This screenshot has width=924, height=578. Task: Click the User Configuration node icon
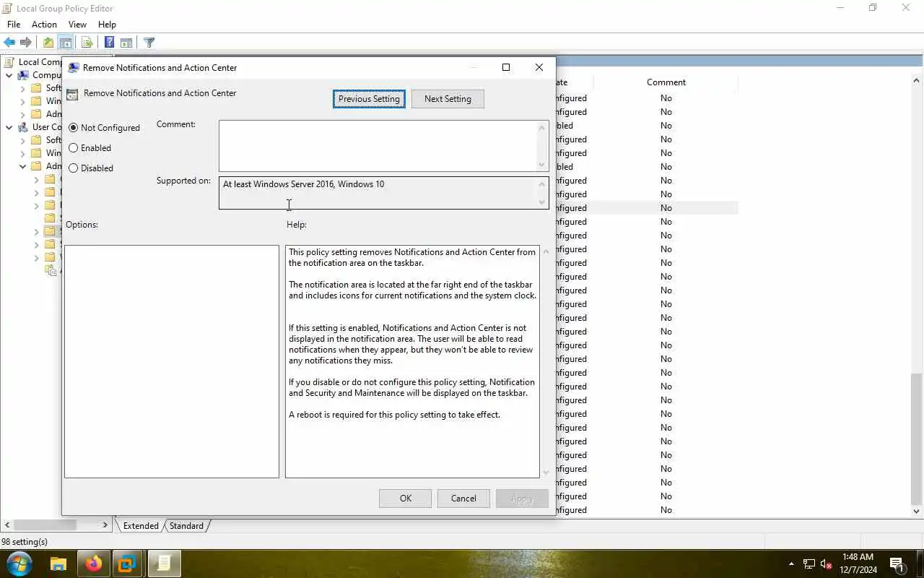pyautogui.click(x=23, y=127)
